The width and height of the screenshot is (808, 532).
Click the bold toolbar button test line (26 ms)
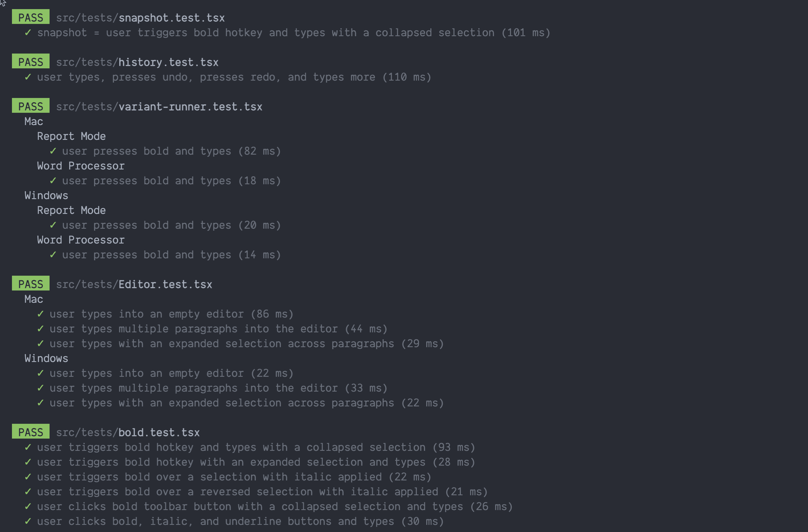[x=274, y=507]
